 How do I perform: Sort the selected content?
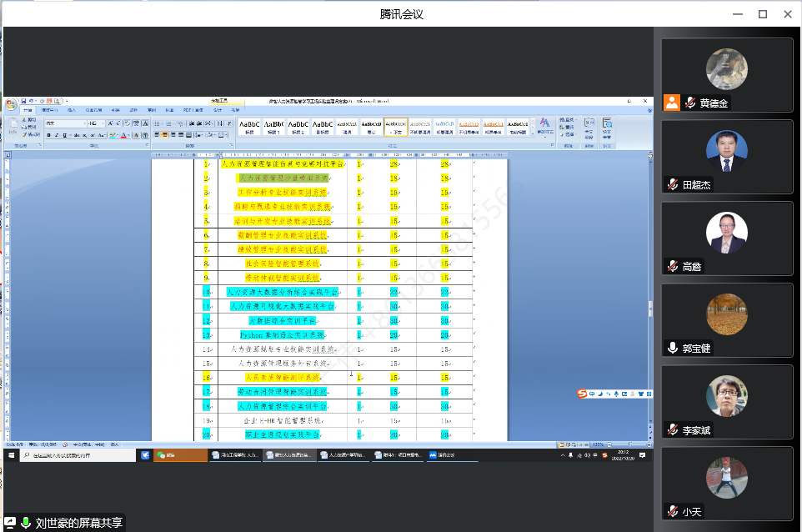[x=220, y=123]
